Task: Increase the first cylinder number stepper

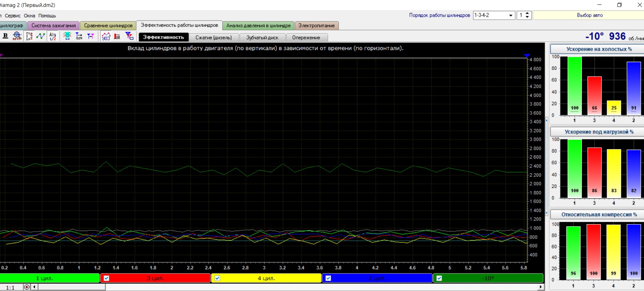Action: click(x=527, y=13)
